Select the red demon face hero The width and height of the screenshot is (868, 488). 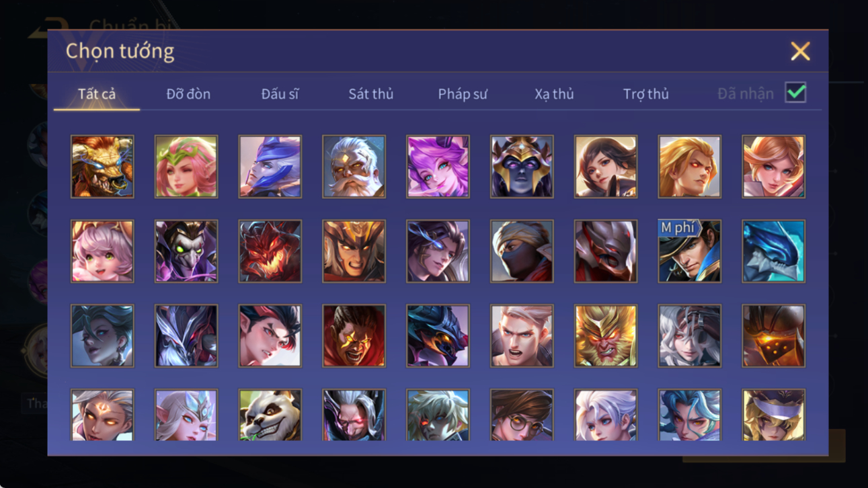tap(270, 251)
